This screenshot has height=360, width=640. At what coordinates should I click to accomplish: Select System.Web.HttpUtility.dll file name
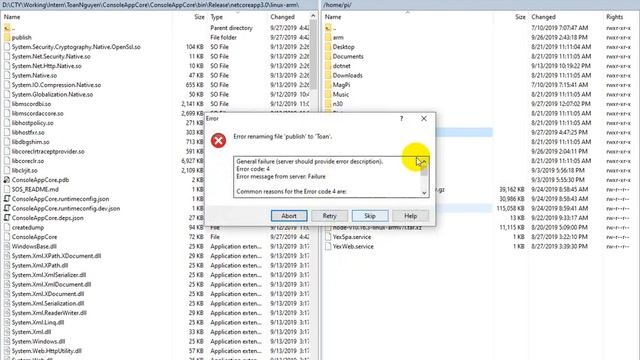pyautogui.click(x=47, y=351)
